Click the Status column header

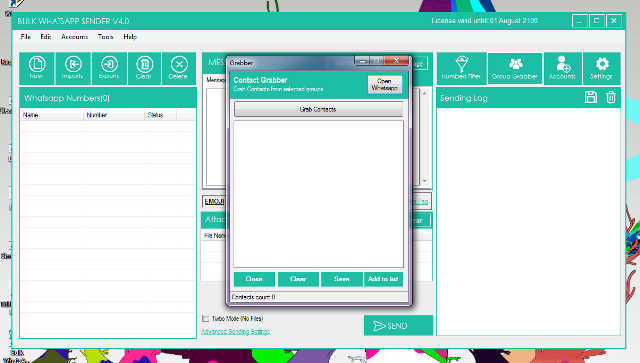coord(161,115)
